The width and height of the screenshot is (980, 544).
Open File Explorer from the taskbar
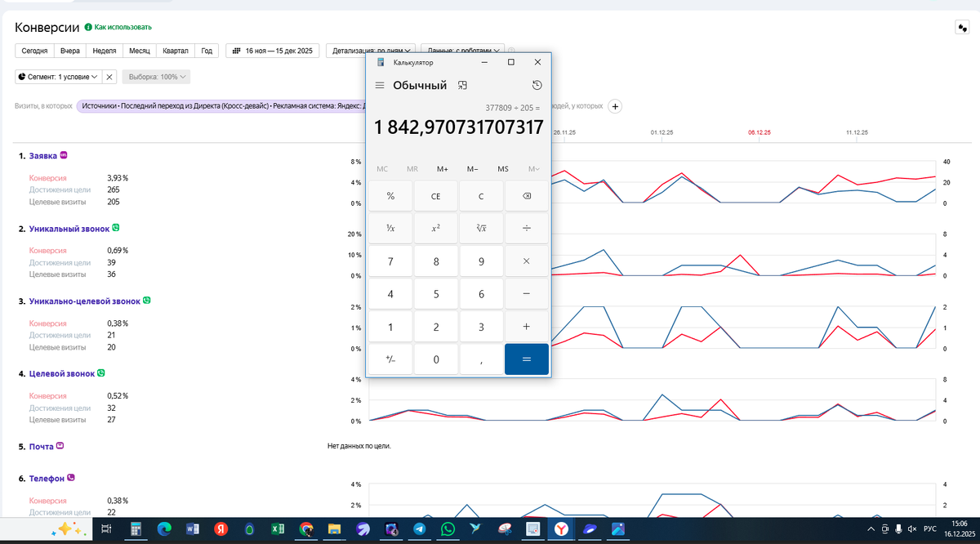click(333, 529)
